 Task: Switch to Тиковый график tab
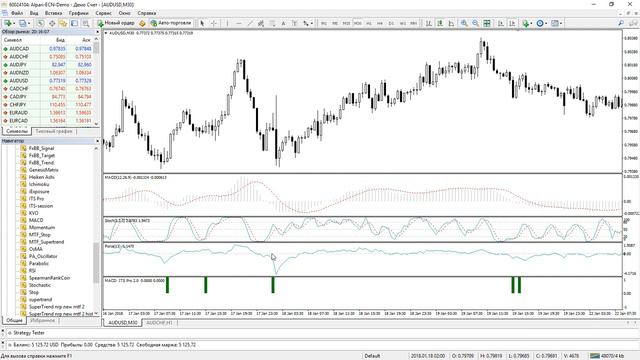pyautogui.click(x=54, y=131)
